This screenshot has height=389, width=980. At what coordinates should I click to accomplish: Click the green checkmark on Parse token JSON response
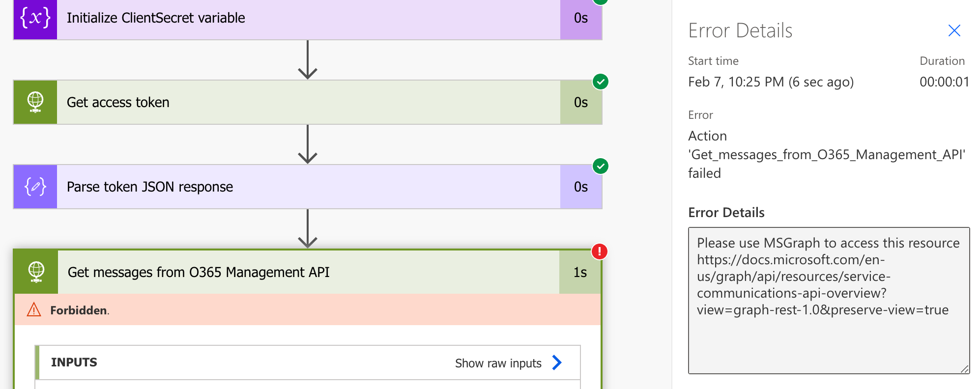click(x=601, y=166)
